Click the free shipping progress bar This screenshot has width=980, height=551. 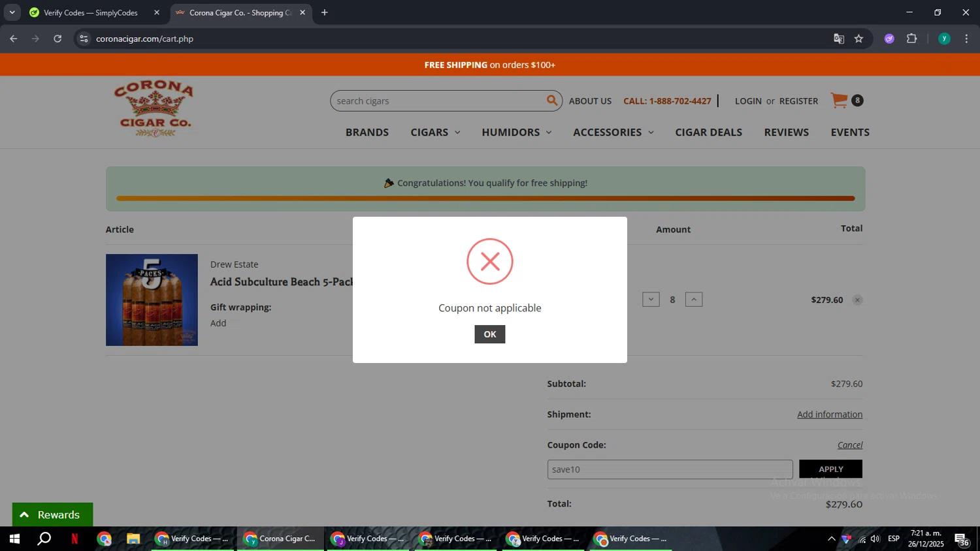pyautogui.click(x=485, y=198)
